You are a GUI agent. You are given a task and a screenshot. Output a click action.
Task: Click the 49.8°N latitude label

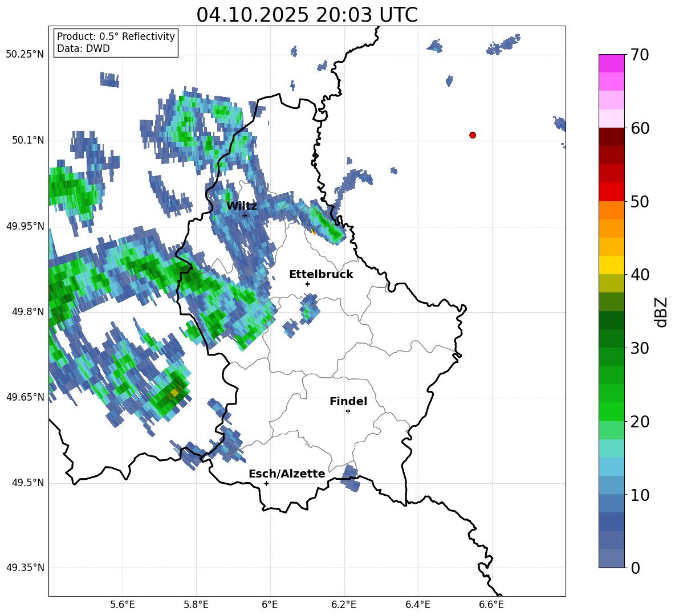[28, 312]
